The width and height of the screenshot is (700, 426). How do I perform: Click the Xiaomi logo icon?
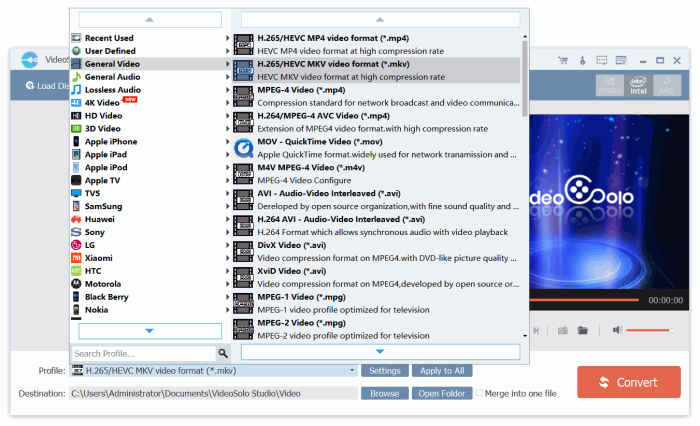(76, 258)
